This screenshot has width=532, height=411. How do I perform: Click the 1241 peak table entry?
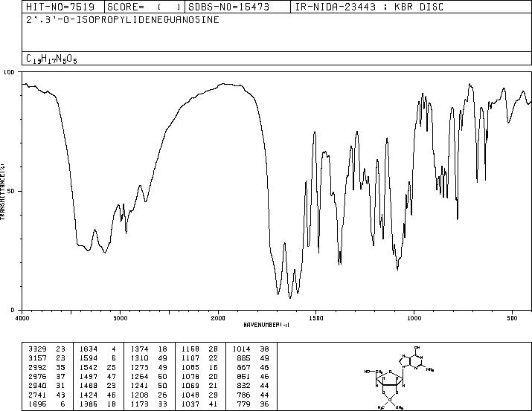(139, 386)
